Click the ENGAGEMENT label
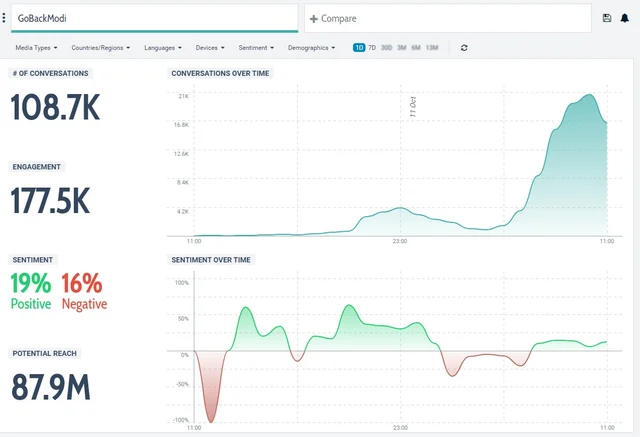 coord(37,167)
